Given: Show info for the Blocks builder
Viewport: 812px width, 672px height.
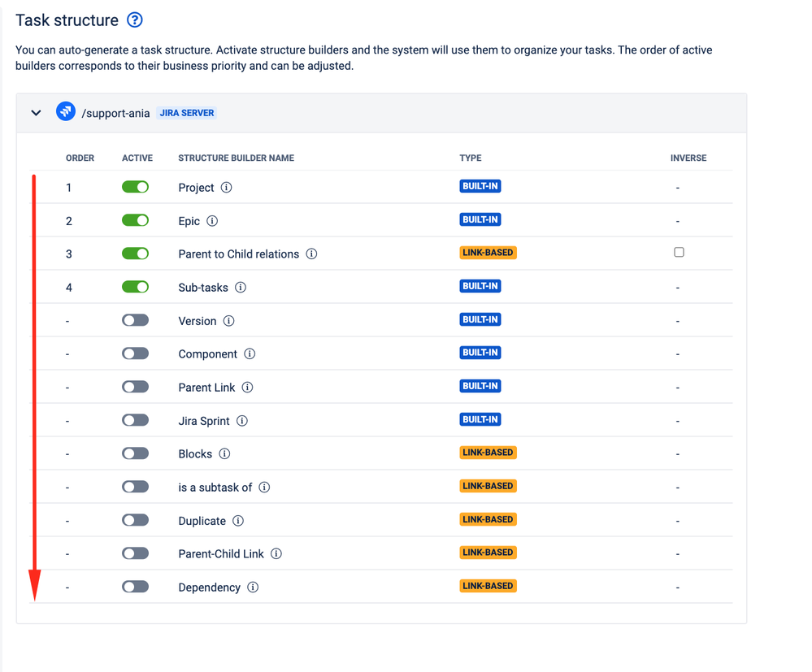Looking at the screenshot, I should point(224,453).
